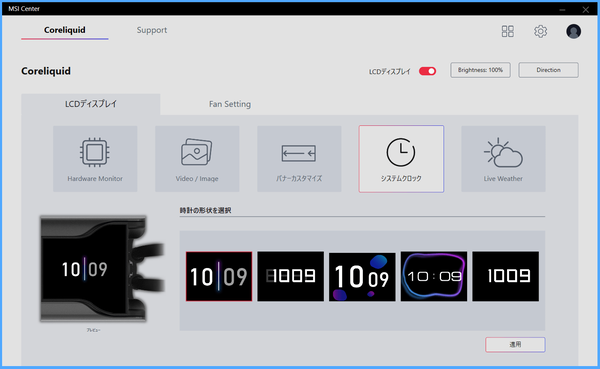Select the plain 1009 clock style
600x369 pixels.
click(505, 276)
